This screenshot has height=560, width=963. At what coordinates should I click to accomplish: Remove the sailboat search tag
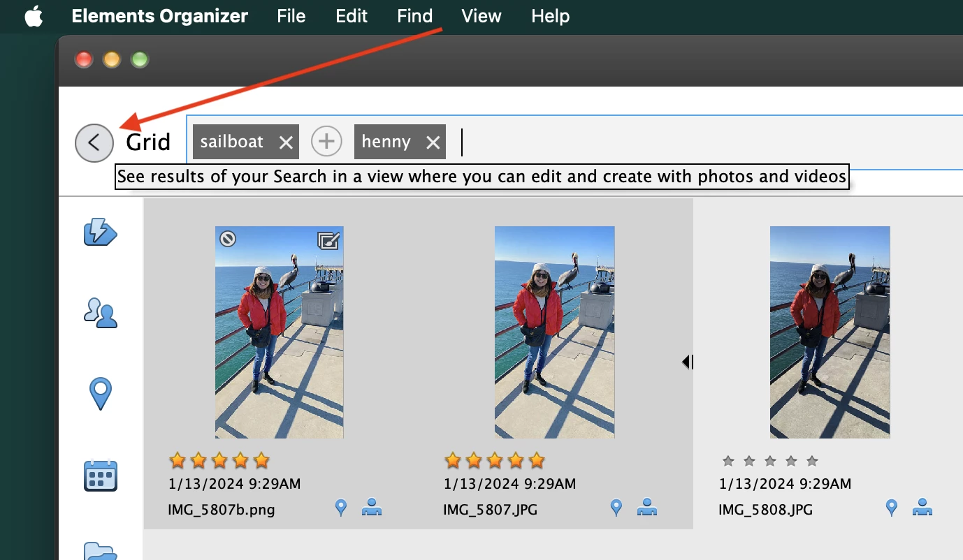[x=286, y=142]
